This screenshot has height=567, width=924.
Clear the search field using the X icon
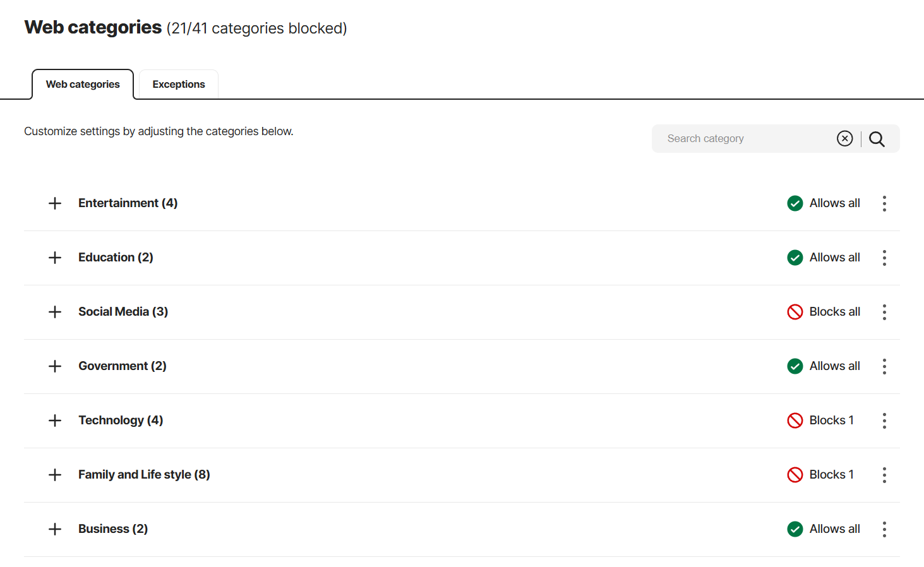click(844, 138)
